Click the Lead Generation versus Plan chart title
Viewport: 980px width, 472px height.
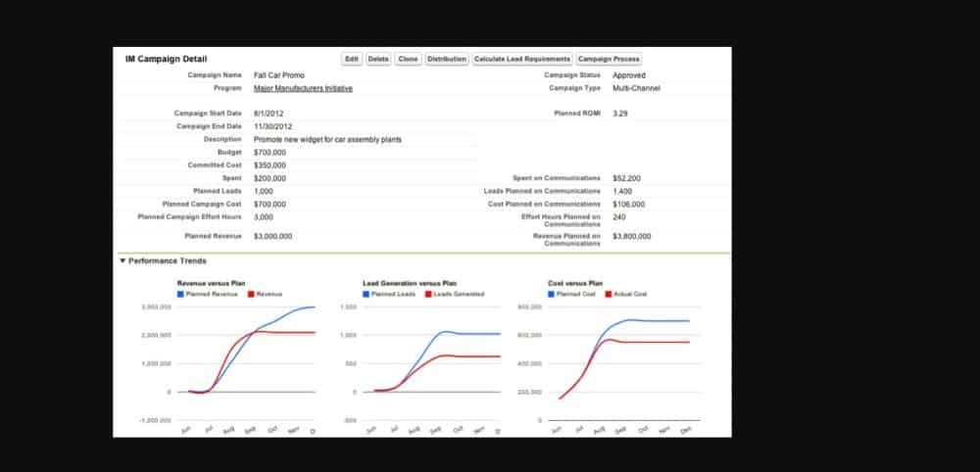point(402,283)
